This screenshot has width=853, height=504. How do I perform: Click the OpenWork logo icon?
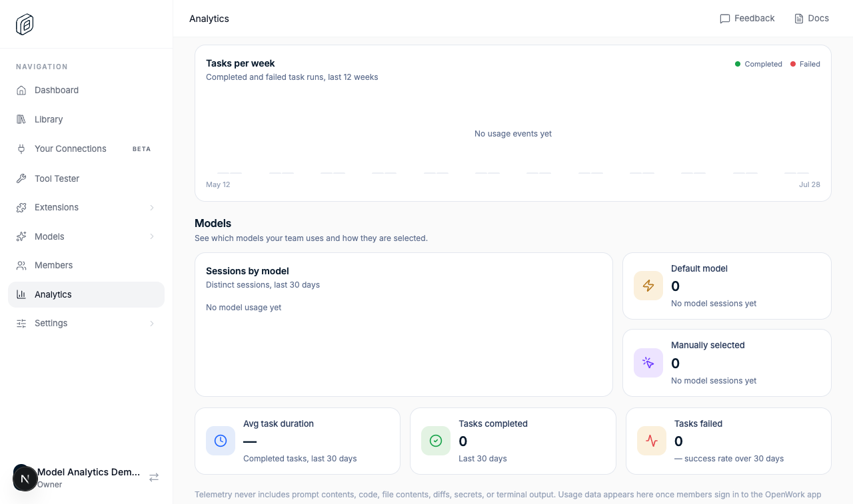25,25
